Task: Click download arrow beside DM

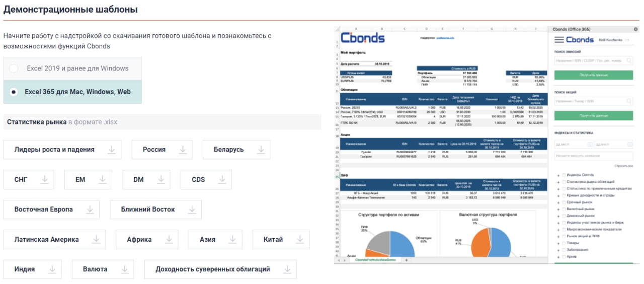Action: click(x=160, y=179)
